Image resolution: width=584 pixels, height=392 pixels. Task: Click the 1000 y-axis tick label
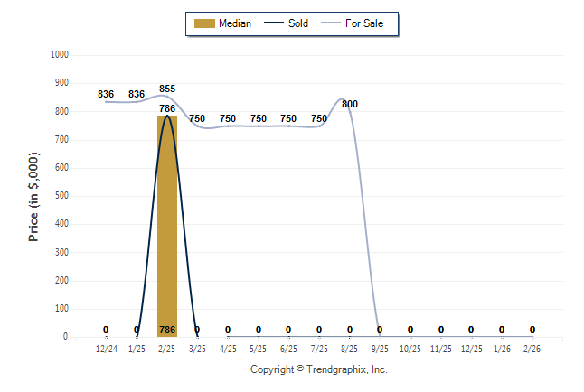point(60,54)
